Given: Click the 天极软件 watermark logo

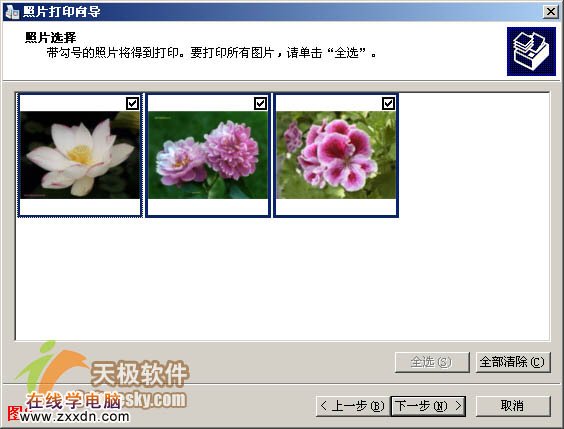Looking at the screenshot, I should [x=139, y=374].
